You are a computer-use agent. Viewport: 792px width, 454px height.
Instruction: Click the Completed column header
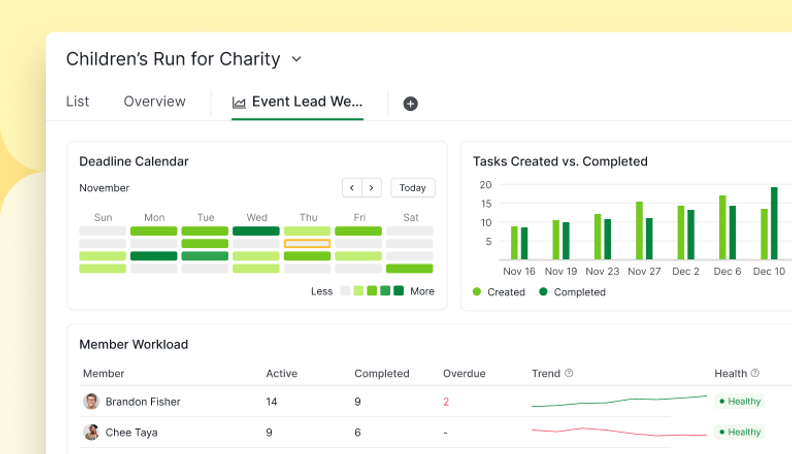(382, 374)
